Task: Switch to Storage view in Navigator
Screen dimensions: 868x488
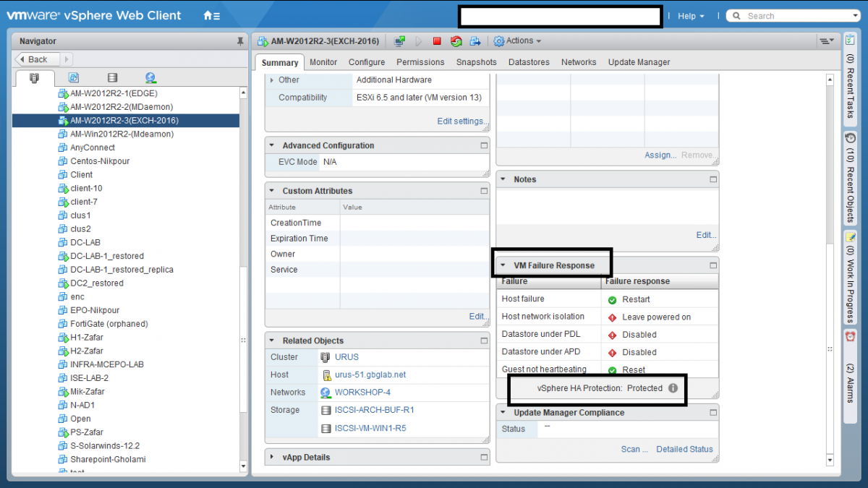Action: (112, 78)
